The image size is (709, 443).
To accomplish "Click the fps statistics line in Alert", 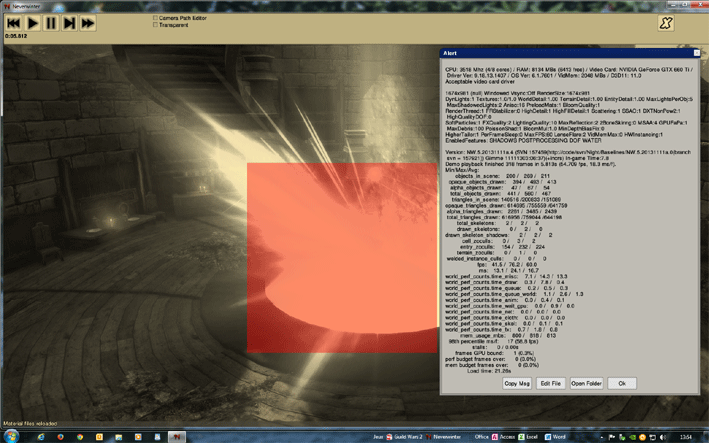I will (507, 264).
